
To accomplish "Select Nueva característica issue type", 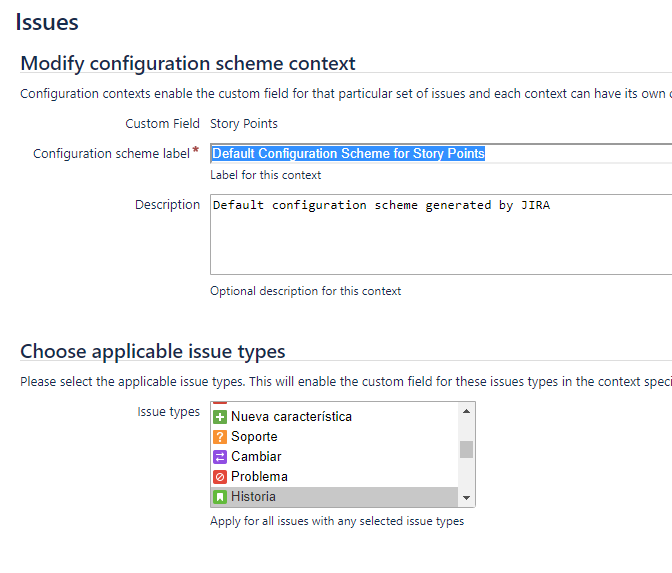I will pos(335,417).
